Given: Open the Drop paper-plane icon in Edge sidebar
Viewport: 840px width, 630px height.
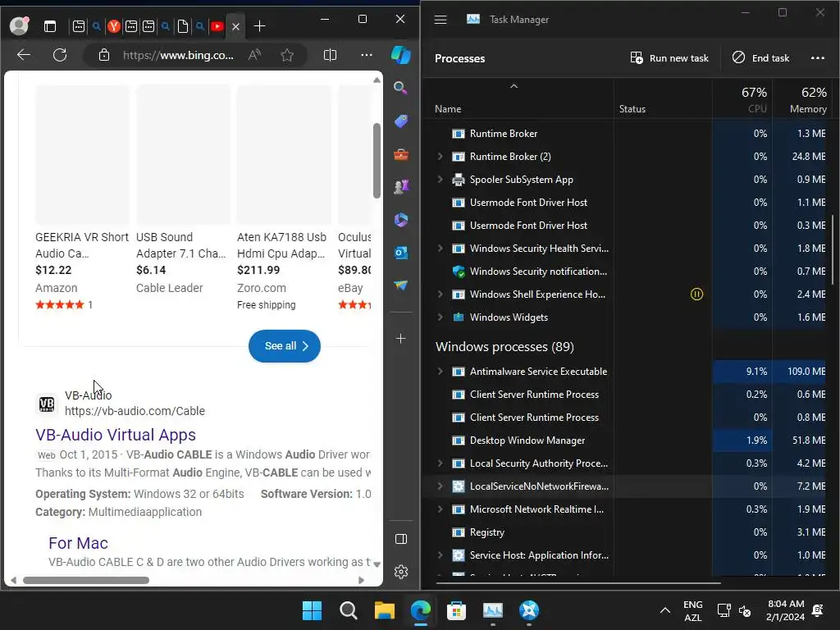Looking at the screenshot, I should point(400,285).
